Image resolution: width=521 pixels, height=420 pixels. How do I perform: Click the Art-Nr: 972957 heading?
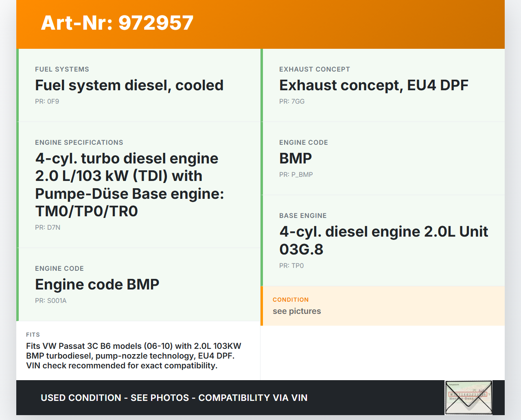coord(117,23)
